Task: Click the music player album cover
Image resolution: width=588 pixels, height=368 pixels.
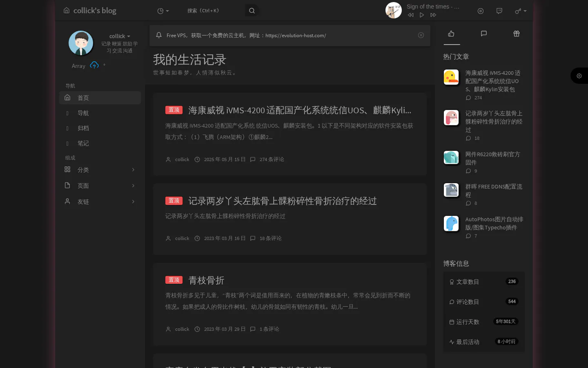Action: (x=394, y=10)
